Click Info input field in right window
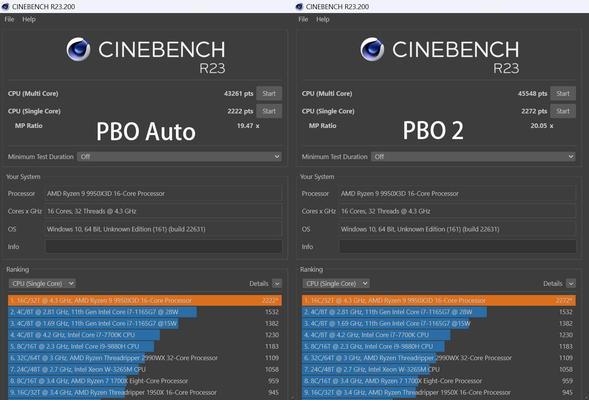 [x=458, y=246]
